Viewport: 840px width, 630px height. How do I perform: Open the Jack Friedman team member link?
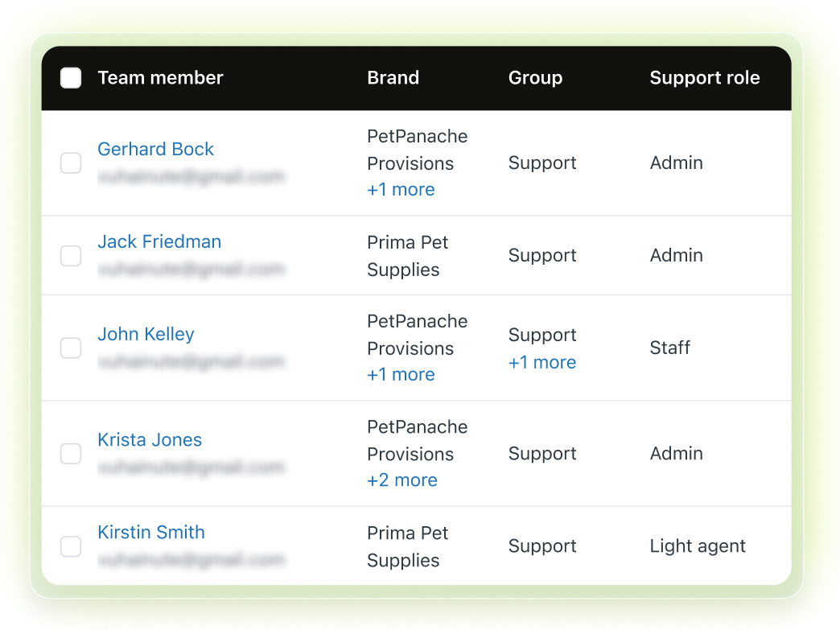(x=159, y=241)
